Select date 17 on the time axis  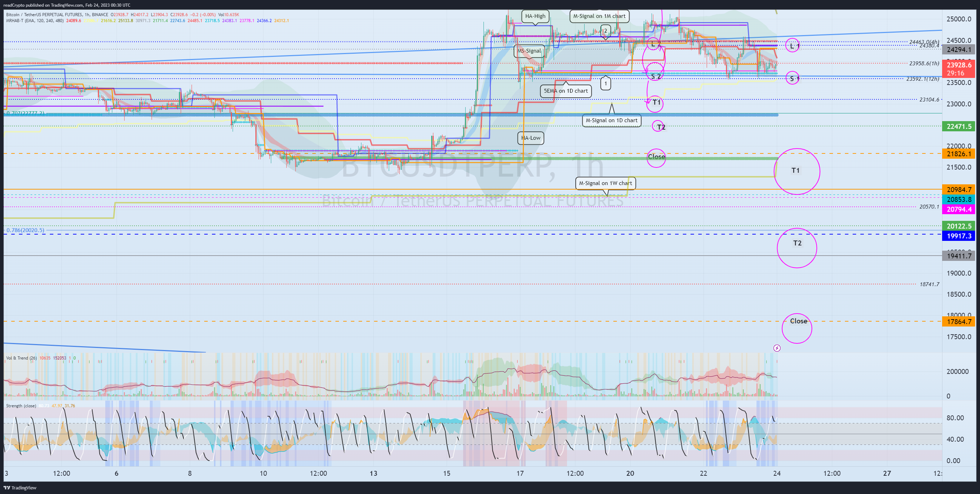[x=520, y=473]
